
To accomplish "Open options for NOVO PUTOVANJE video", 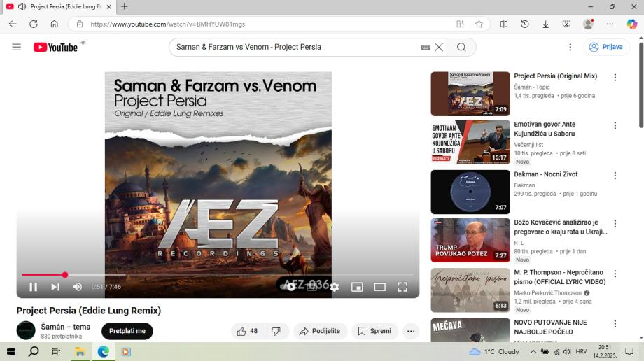I will [615, 324].
